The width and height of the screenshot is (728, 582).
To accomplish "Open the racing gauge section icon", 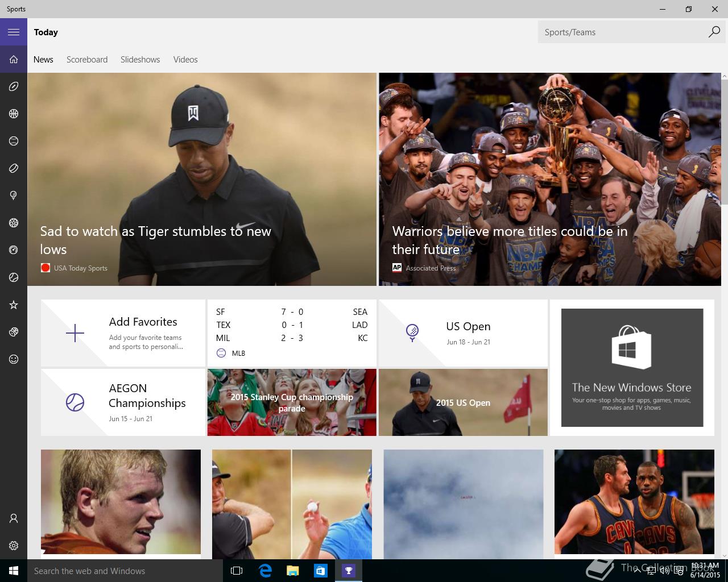I will 14,250.
